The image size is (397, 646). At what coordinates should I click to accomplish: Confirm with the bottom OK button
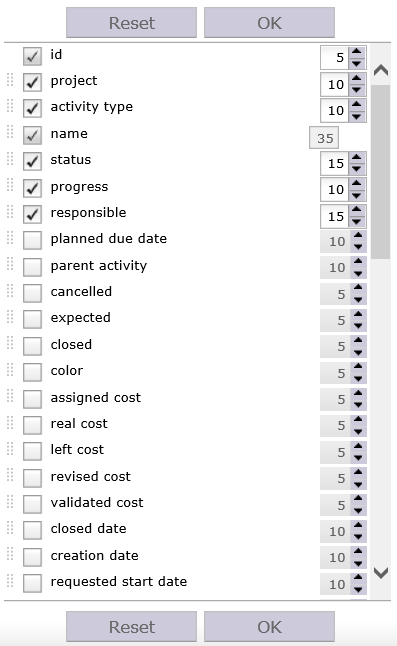tap(269, 627)
